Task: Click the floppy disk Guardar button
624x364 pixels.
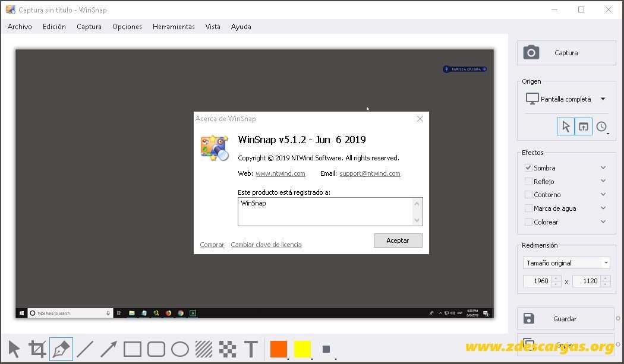Action: pos(566,319)
